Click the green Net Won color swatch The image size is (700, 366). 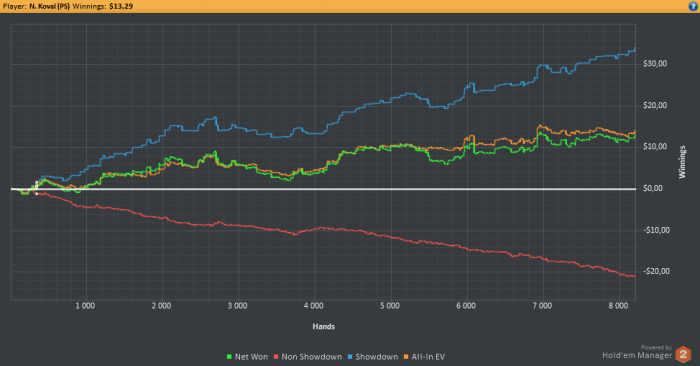(229, 357)
